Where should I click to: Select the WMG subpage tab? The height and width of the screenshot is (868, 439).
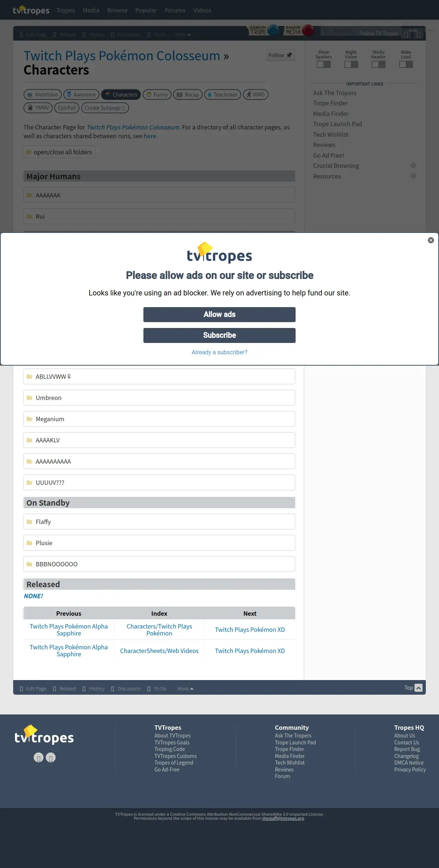256,95
